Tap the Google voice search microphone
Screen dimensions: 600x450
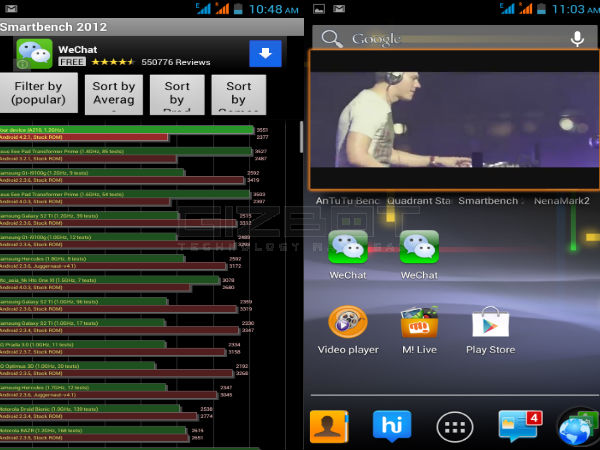(577, 38)
